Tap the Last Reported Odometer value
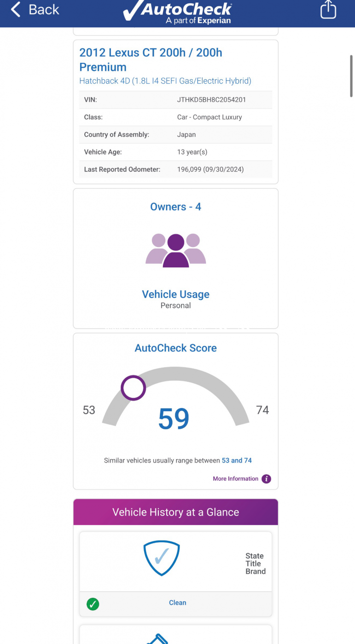Image resolution: width=355 pixels, height=644 pixels. 210,169
